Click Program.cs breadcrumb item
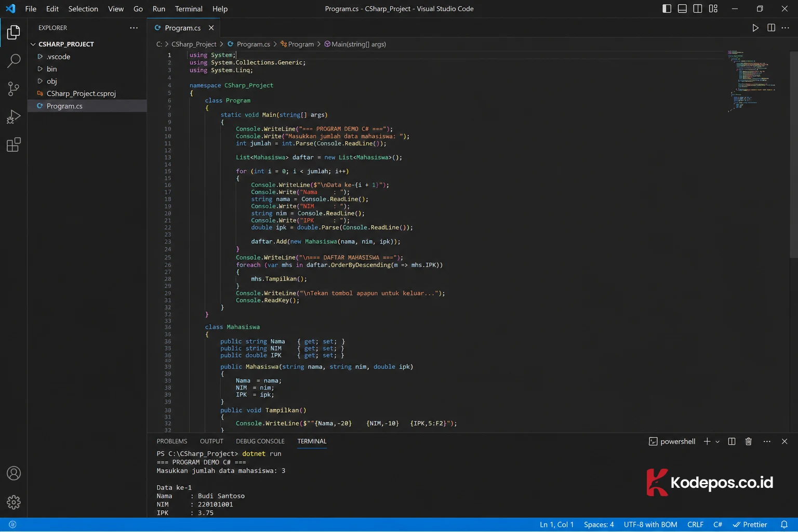 point(248,45)
